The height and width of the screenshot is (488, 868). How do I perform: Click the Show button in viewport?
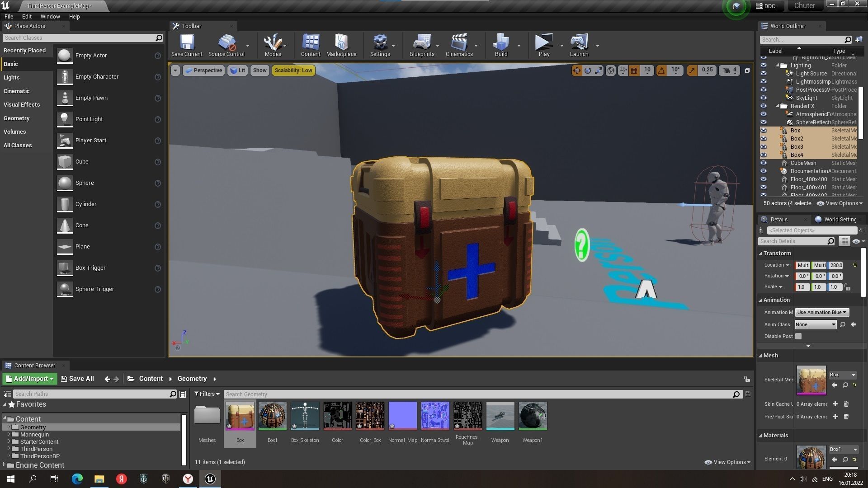[x=259, y=70]
